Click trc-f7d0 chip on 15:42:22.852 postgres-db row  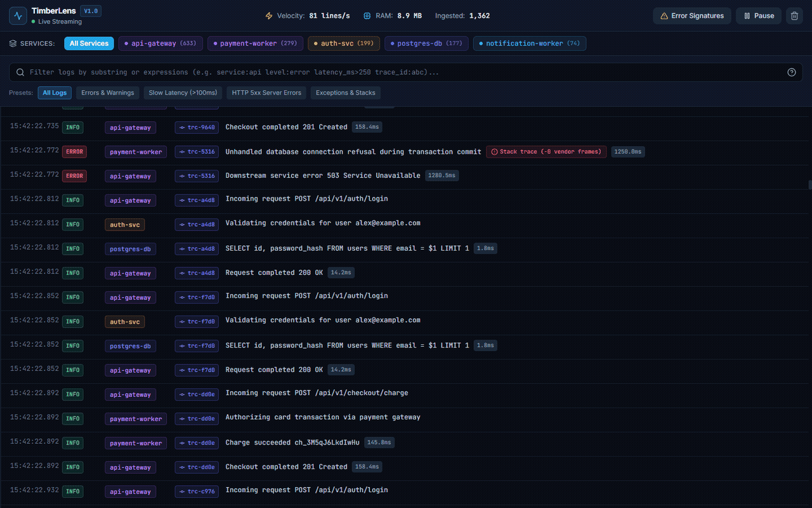(x=196, y=346)
